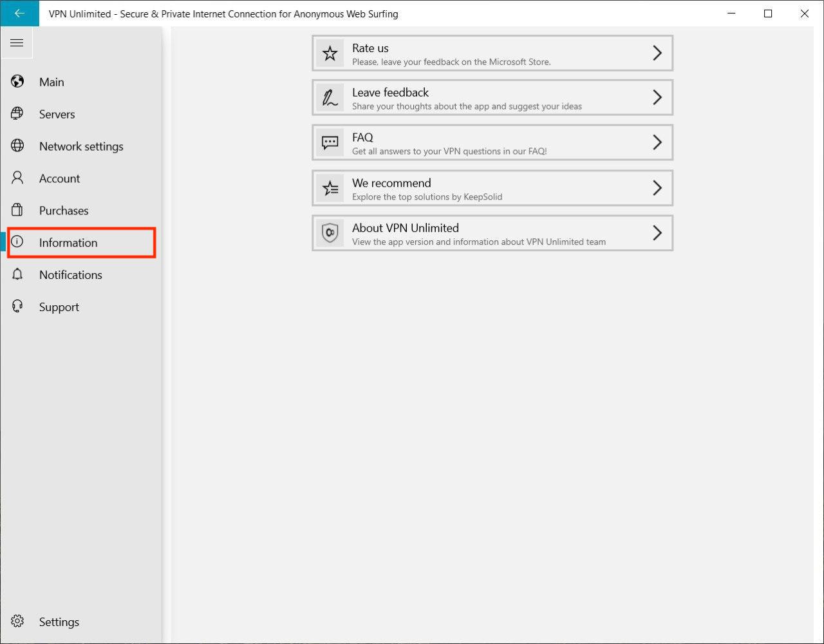Go to the Servers section
This screenshot has width=824, height=644.
point(57,114)
